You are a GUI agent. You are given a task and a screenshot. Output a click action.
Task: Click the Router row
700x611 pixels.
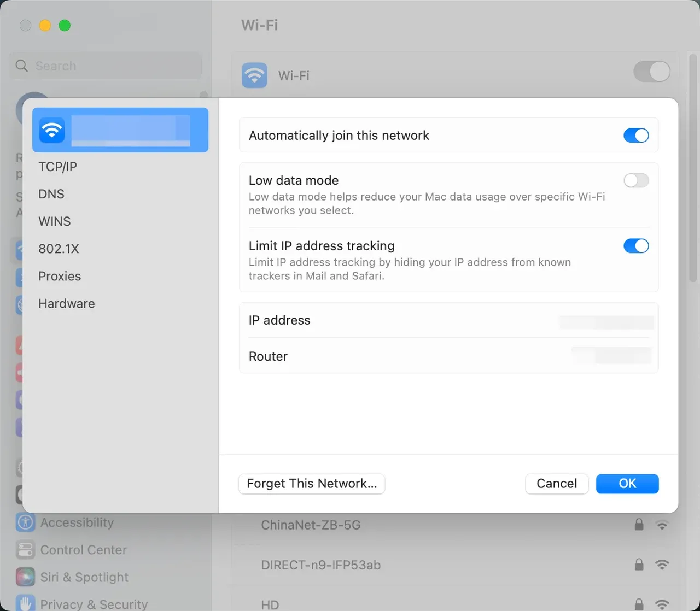click(448, 356)
